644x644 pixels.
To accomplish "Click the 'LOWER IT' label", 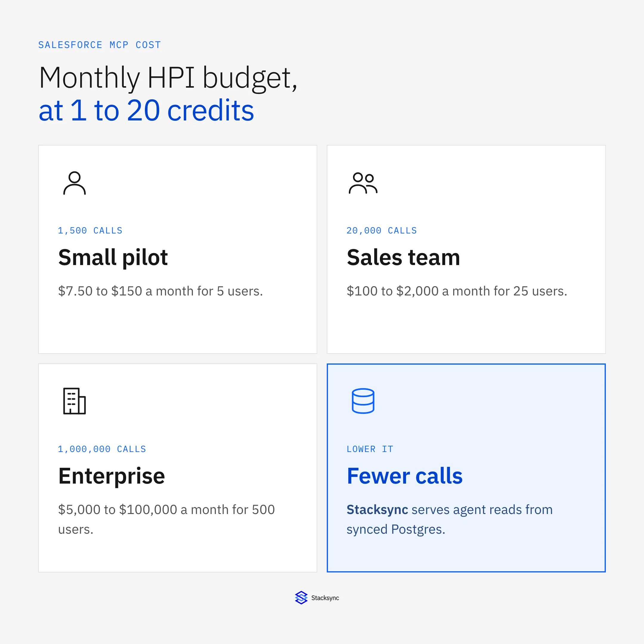I will click(x=370, y=449).
